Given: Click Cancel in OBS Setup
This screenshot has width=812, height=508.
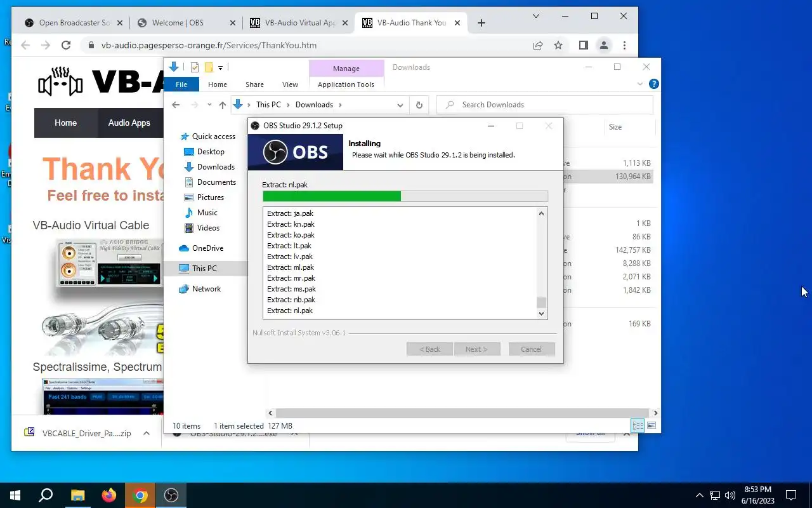Looking at the screenshot, I should (x=532, y=349).
